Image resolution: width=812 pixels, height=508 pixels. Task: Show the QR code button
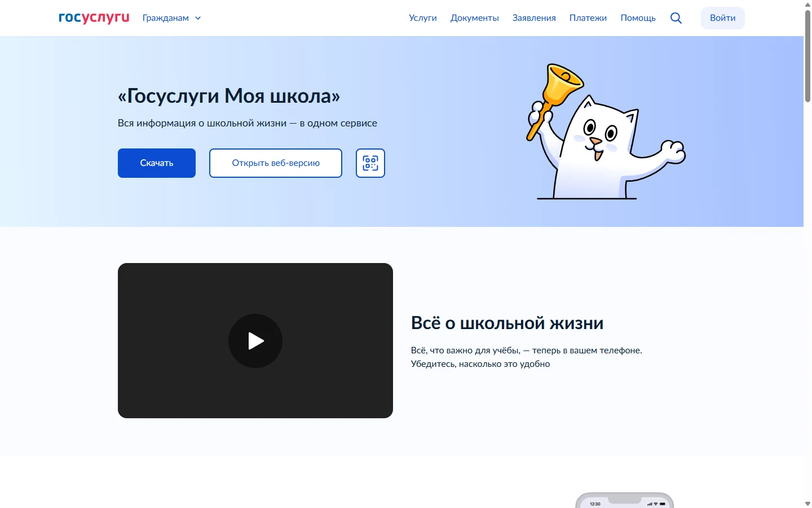point(370,163)
